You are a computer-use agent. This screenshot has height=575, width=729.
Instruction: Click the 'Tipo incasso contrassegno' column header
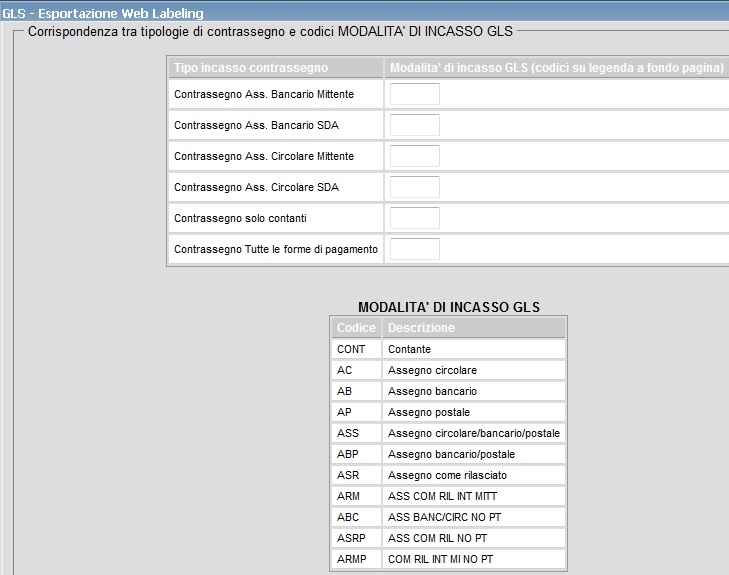click(x=276, y=68)
